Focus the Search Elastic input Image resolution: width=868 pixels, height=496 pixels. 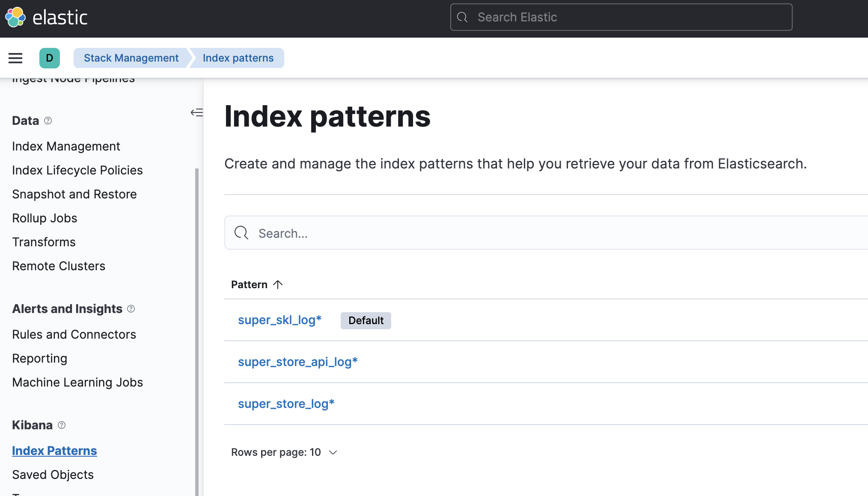tap(621, 17)
